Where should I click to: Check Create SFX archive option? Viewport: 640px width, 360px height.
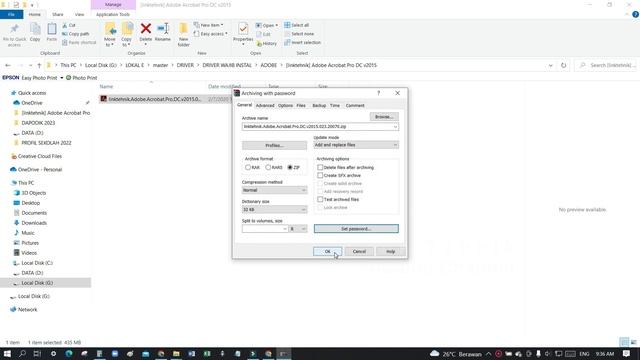320,176
